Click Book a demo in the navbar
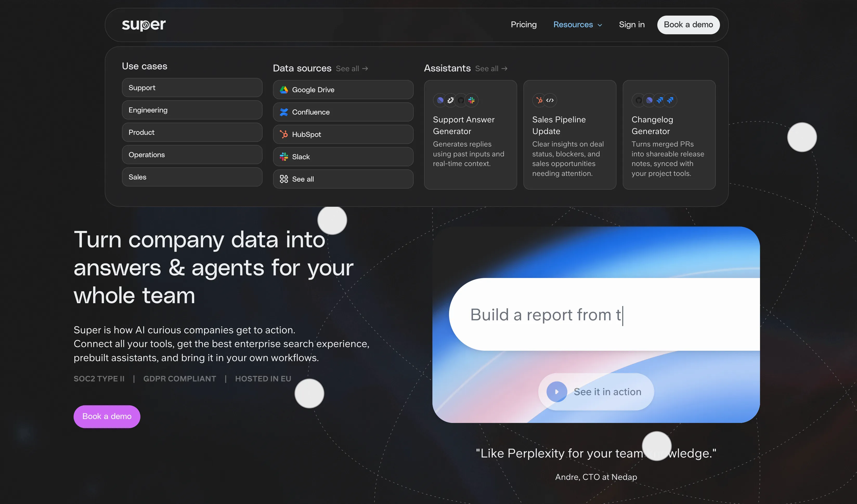The image size is (857, 504). pos(688,25)
